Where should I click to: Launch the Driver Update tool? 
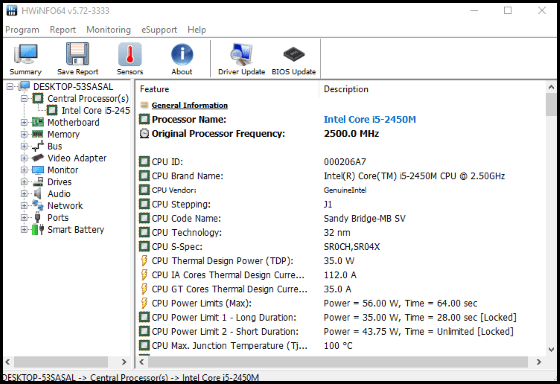pos(241,59)
